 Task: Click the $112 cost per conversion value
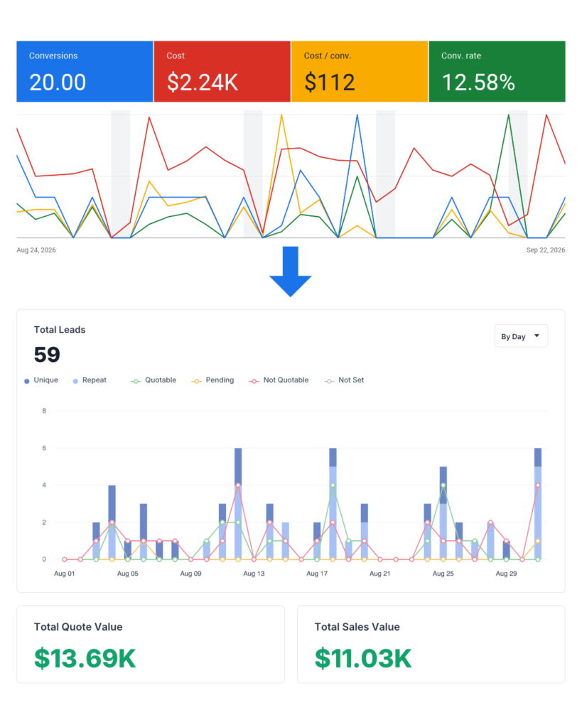tap(330, 82)
